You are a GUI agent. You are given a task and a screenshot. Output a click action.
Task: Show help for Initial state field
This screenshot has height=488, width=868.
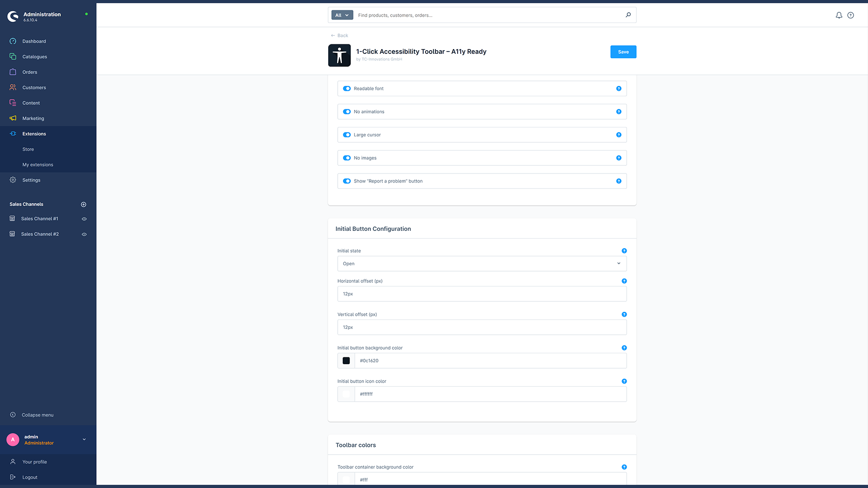click(624, 251)
